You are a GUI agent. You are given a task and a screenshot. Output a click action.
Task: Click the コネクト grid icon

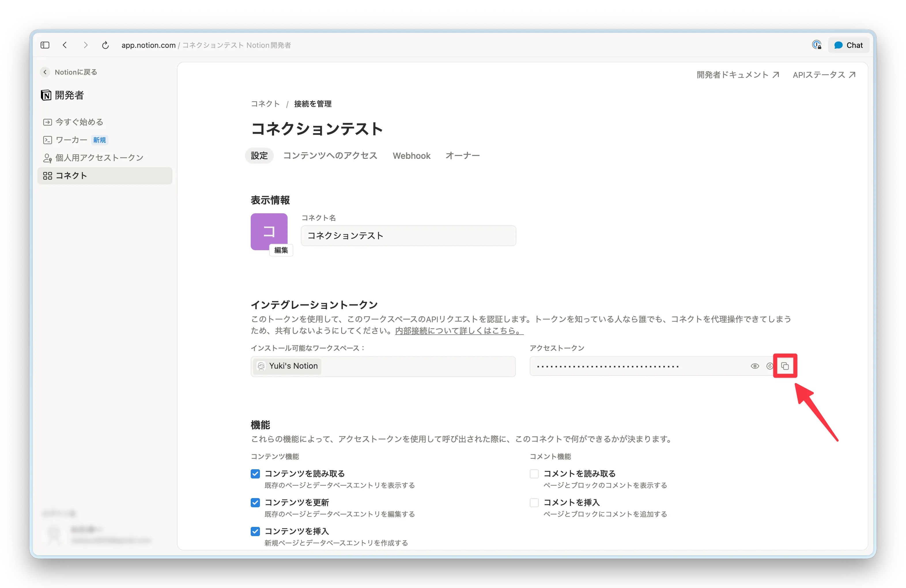pos(47,176)
